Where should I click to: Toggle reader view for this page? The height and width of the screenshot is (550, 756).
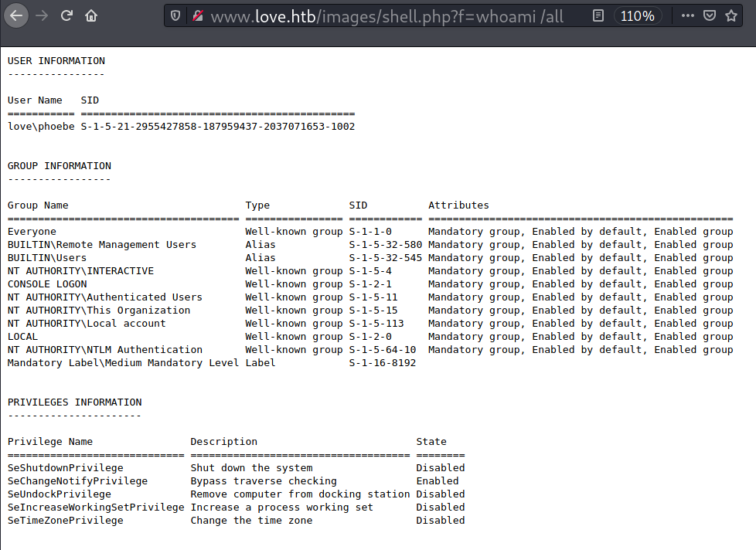point(598,15)
